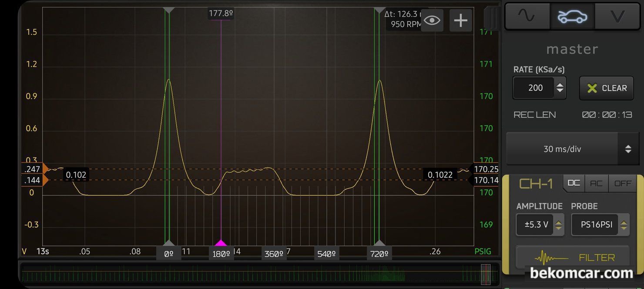Viewport: 644px width, 289px height.
Task: Turn CH-1 OFF
Action: 622,183
